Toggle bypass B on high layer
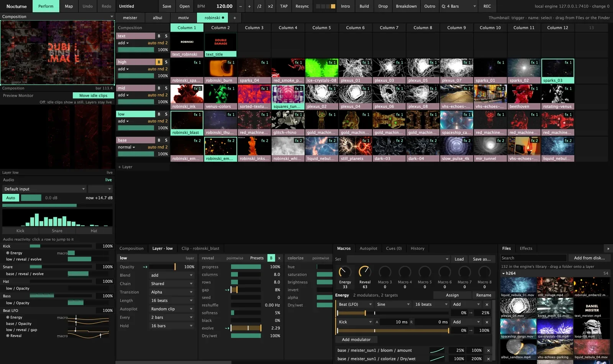This screenshot has width=613, height=364. 159,62
